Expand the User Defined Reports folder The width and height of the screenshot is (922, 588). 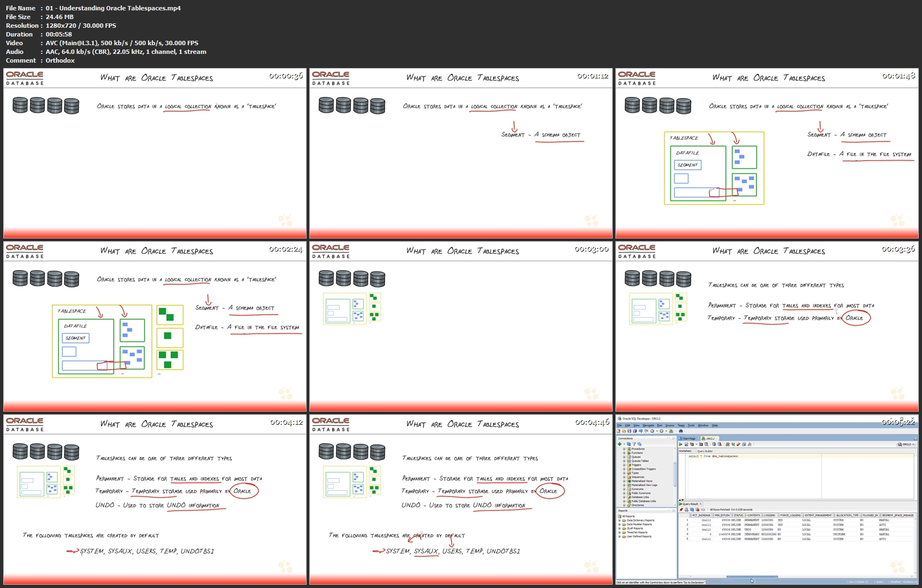tap(619, 536)
